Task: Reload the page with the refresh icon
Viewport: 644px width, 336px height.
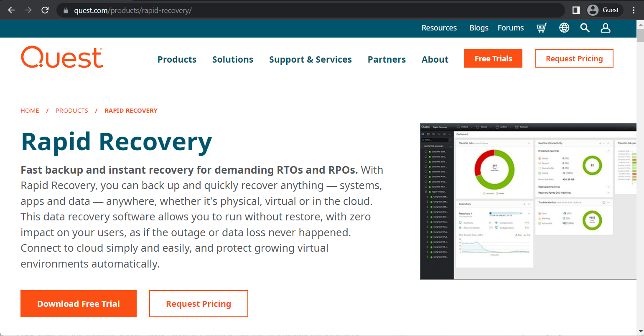Action: point(45,10)
